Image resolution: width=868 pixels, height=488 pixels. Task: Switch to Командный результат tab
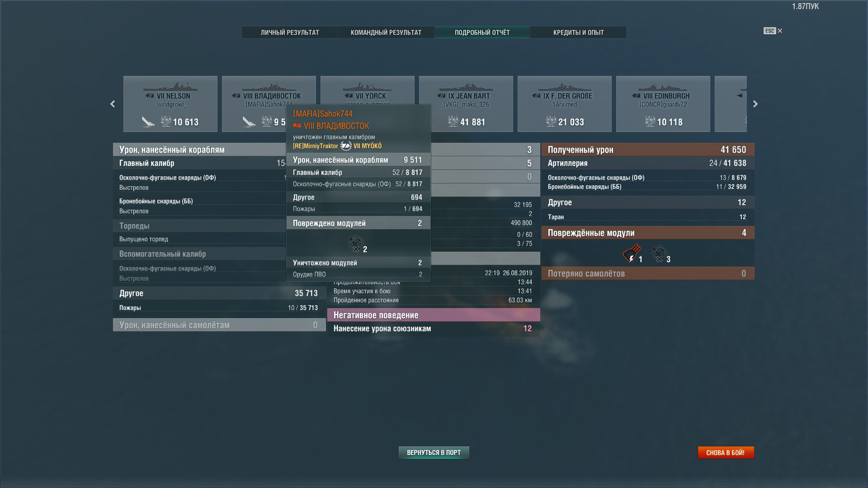pos(386,33)
